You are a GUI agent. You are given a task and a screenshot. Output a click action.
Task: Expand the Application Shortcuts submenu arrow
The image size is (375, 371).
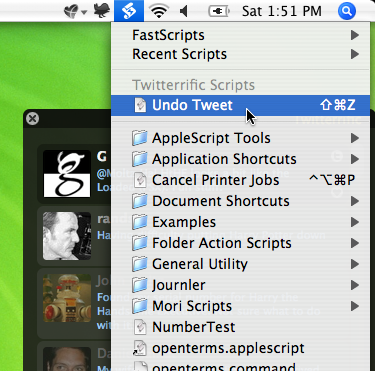[x=355, y=159]
